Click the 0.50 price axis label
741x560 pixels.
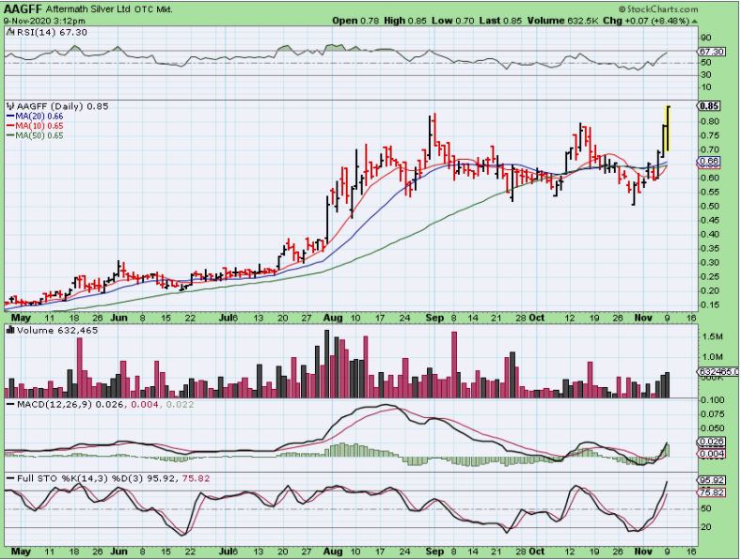(x=710, y=206)
